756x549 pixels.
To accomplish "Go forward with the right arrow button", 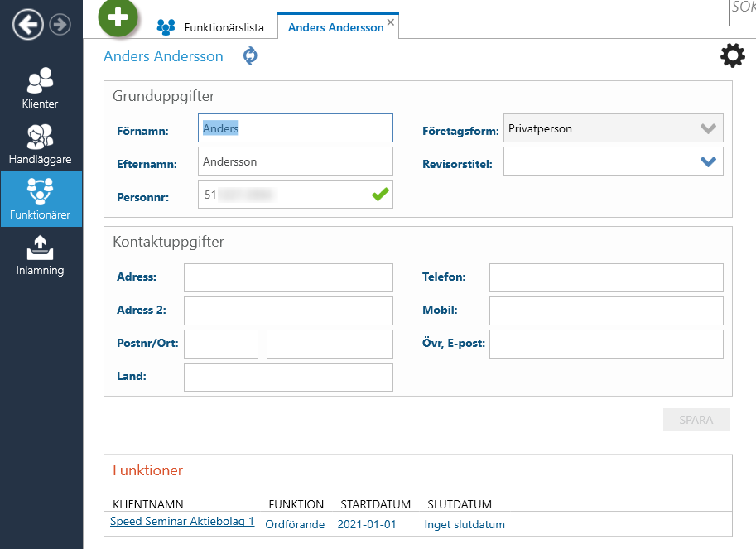I will coord(60,25).
